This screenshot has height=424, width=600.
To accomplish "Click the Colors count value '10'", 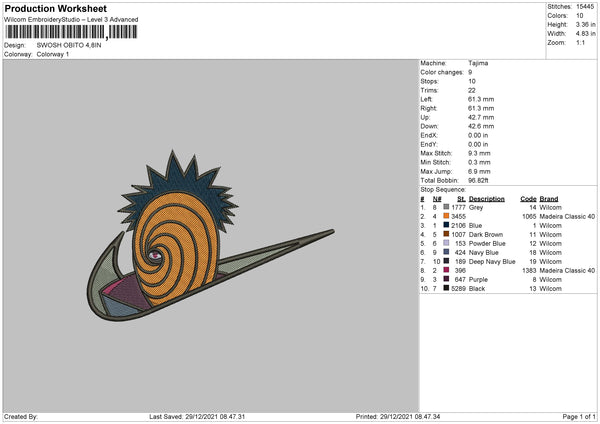I will click(x=580, y=16).
